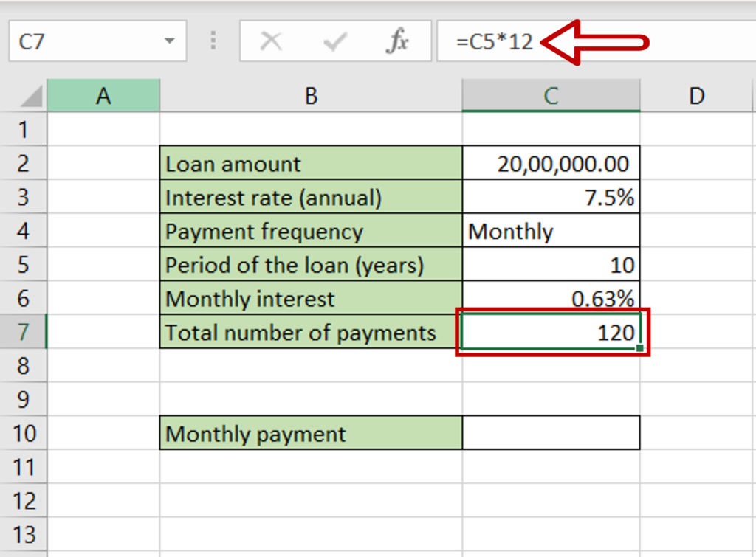Select the Loan amount cell

tap(310, 164)
